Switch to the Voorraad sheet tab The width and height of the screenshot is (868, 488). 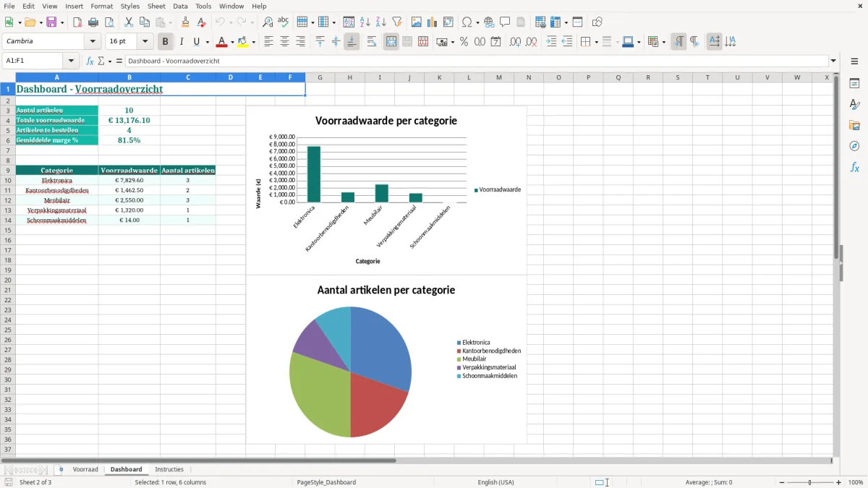[x=85, y=469]
